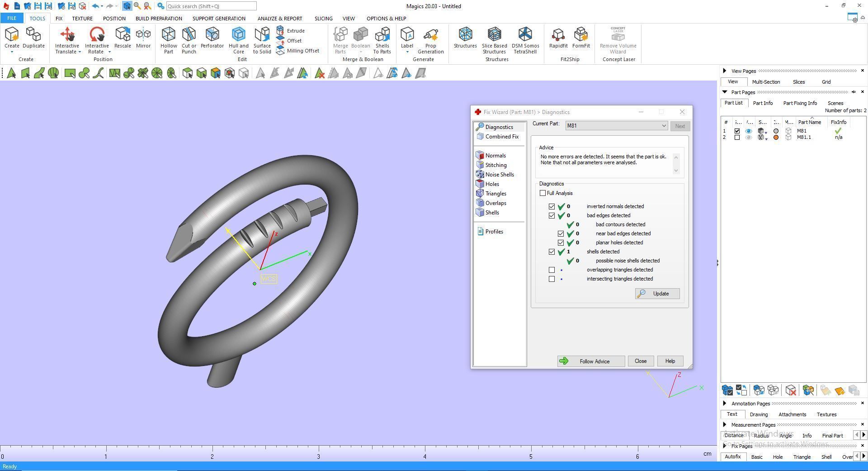
Task: Close the Fix Wizard with Close button
Action: [641, 361]
